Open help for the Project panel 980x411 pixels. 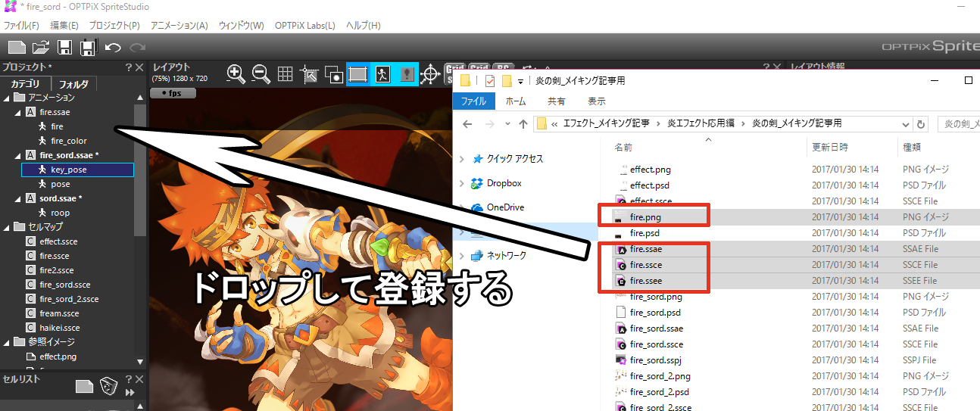coord(129,67)
